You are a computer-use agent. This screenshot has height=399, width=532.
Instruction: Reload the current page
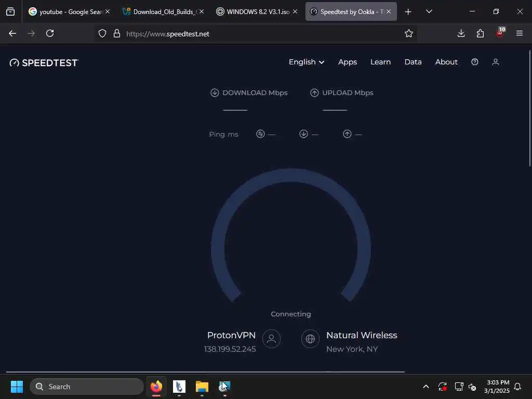pyautogui.click(x=50, y=33)
